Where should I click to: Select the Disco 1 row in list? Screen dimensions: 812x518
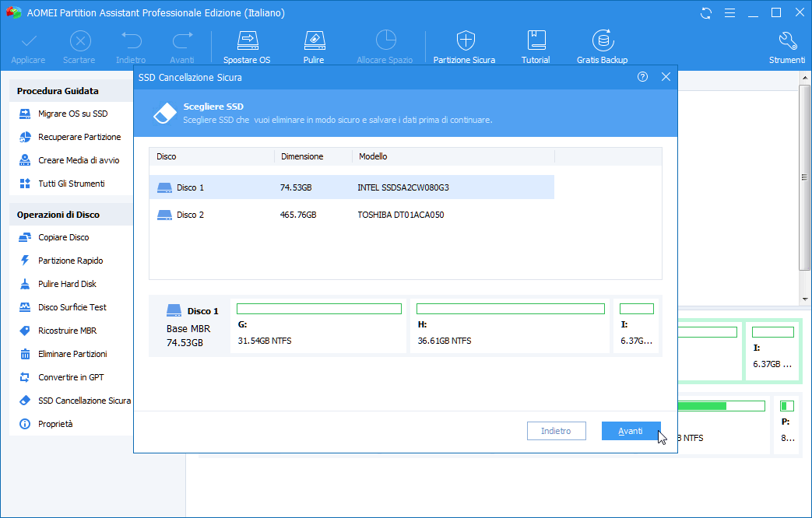pos(352,187)
